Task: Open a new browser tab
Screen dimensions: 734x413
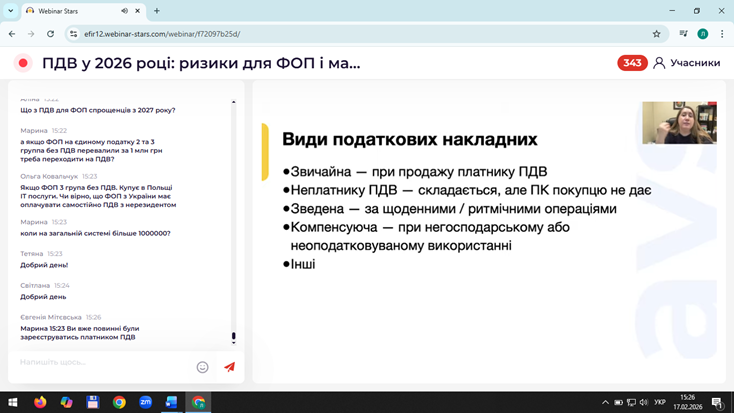Action: pos(157,11)
